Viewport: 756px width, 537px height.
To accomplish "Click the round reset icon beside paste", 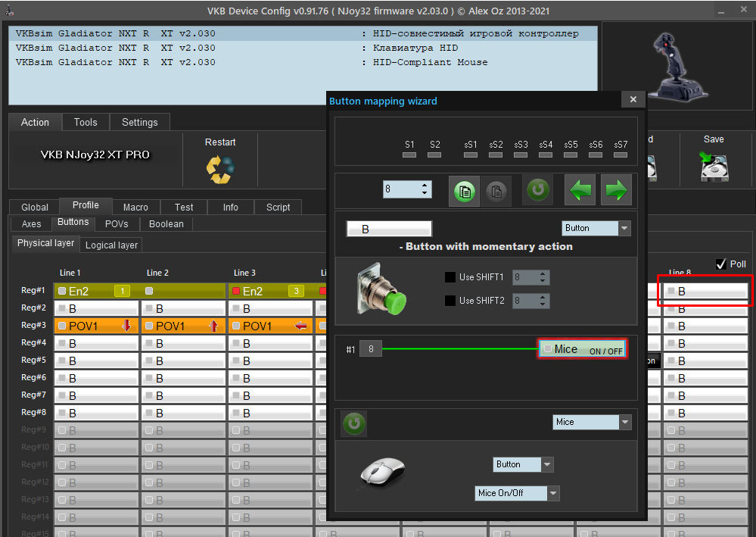I will 538,190.
